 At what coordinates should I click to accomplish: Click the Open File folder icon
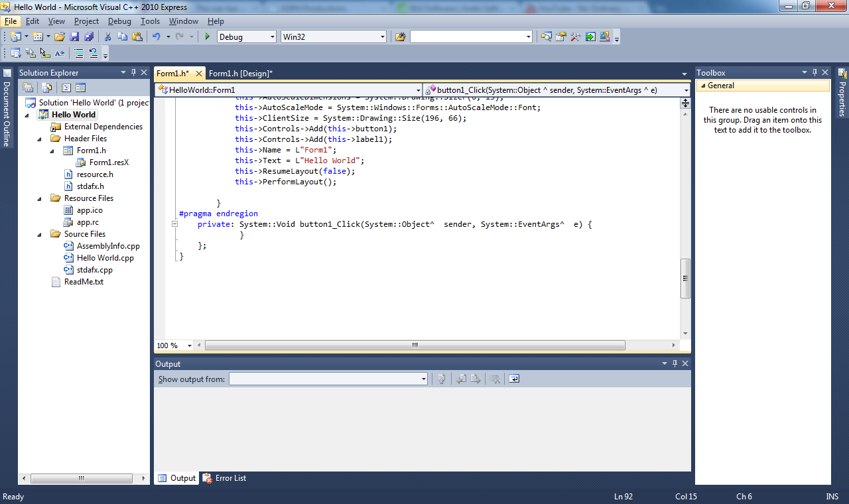click(x=60, y=36)
